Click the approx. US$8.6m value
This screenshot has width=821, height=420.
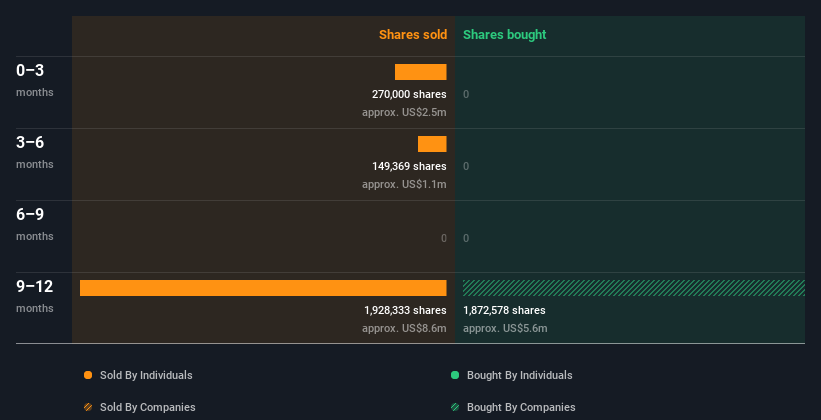click(x=404, y=328)
